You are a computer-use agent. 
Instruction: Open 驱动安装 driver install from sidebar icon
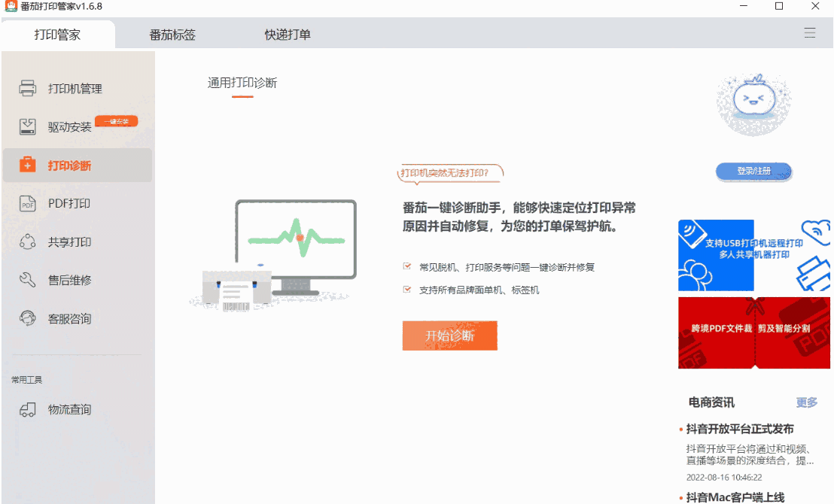28,126
